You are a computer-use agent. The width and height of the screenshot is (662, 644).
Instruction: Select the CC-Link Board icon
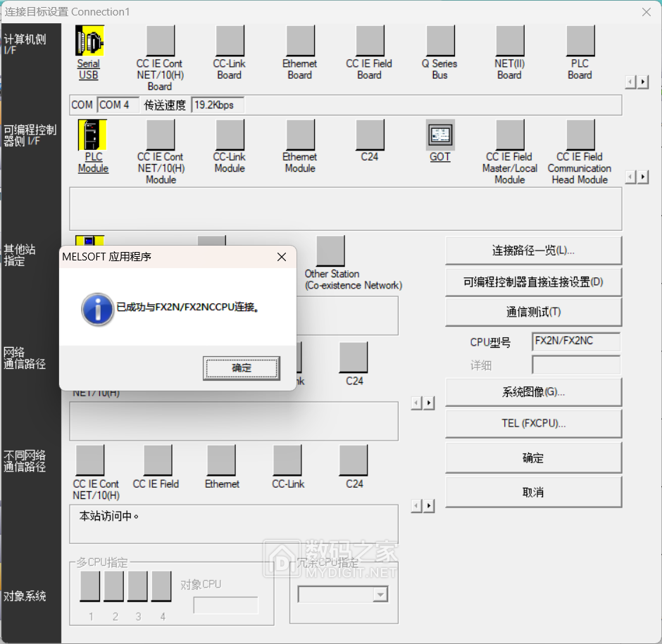230,41
